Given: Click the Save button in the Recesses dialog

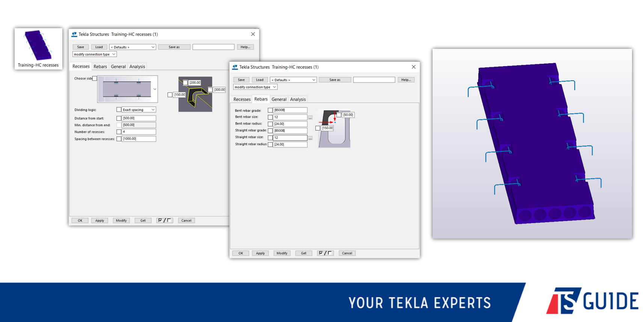Looking at the screenshot, I should pyautogui.click(x=81, y=47).
